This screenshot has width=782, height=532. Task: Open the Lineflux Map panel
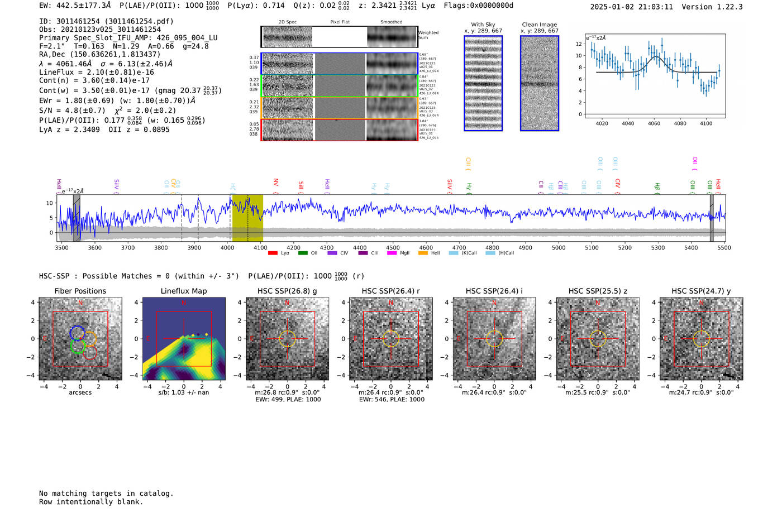184,339
